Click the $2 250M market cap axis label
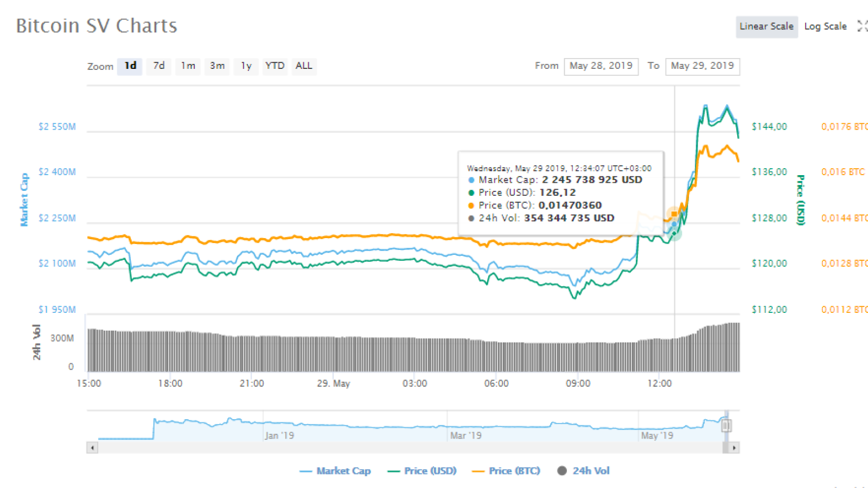This screenshot has height=488, width=868. 57,218
